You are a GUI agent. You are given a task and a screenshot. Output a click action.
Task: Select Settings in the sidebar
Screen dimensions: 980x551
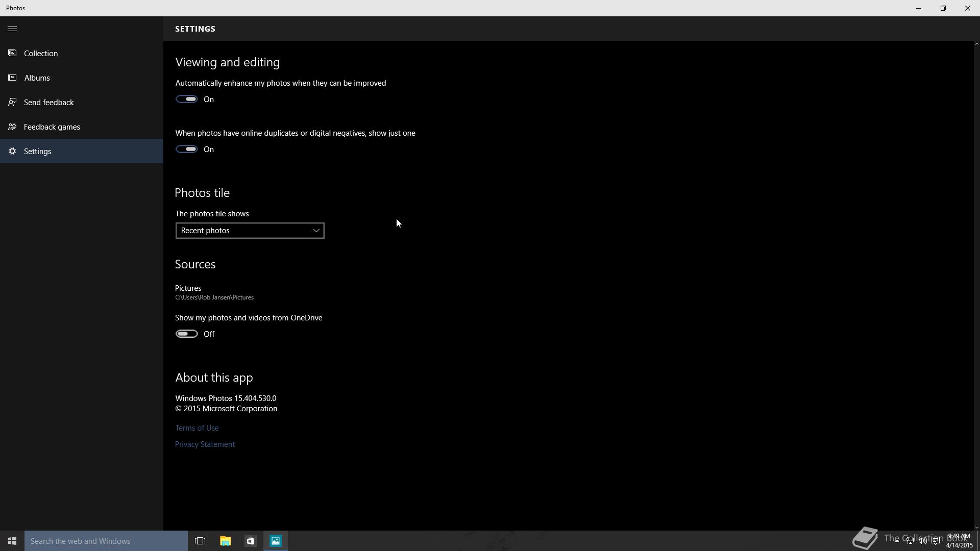point(82,151)
